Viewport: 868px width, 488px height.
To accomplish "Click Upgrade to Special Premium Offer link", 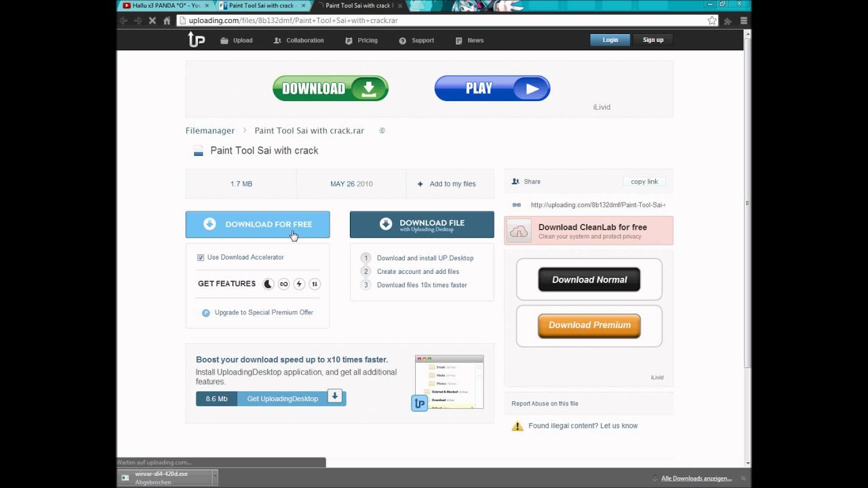I will (x=264, y=312).
